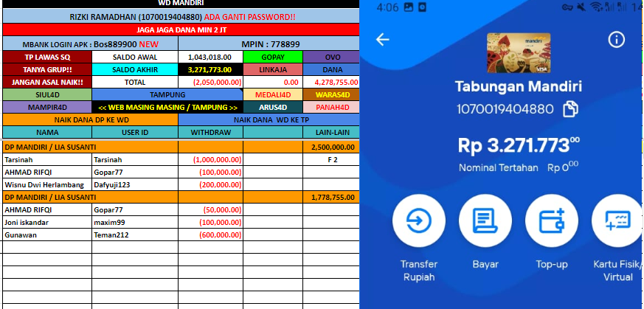Select the 1,778,755.00 deposit cell

[331, 198]
